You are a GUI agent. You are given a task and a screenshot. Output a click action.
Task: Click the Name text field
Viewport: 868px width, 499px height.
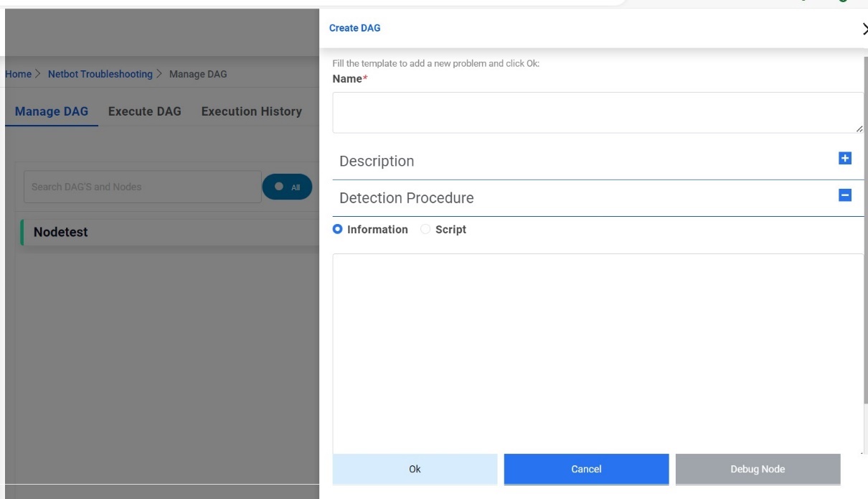pyautogui.click(x=597, y=112)
